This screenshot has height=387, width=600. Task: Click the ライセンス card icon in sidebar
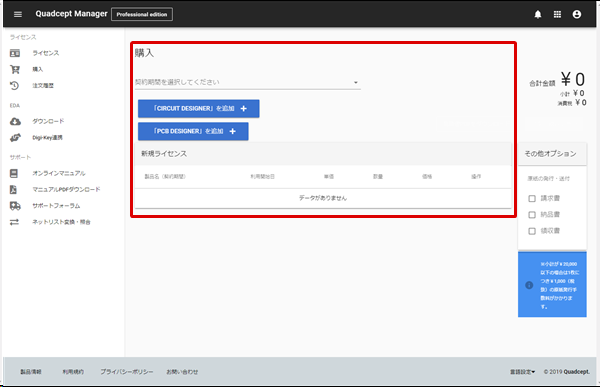click(x=15, y=53)
